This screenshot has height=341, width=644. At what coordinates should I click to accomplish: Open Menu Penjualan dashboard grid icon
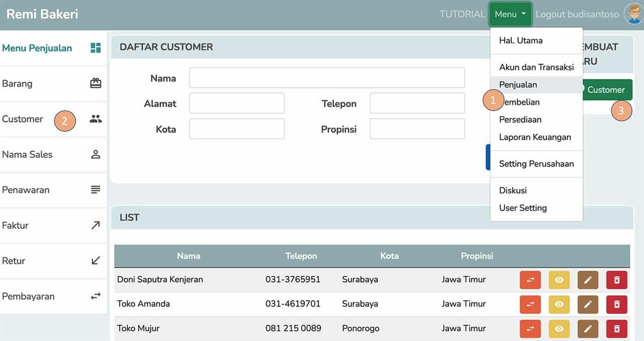(96, 48)
